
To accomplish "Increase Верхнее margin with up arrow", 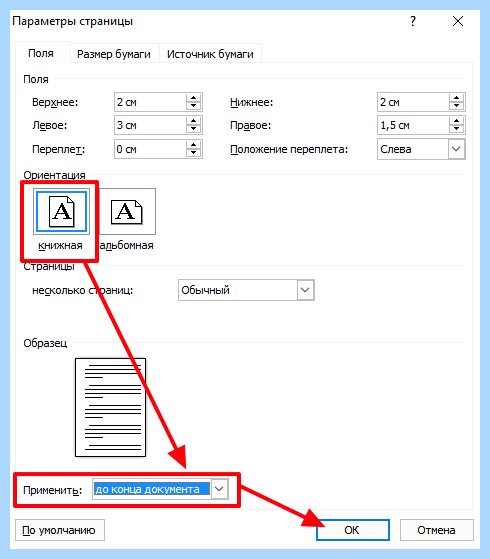I will 193,98.
